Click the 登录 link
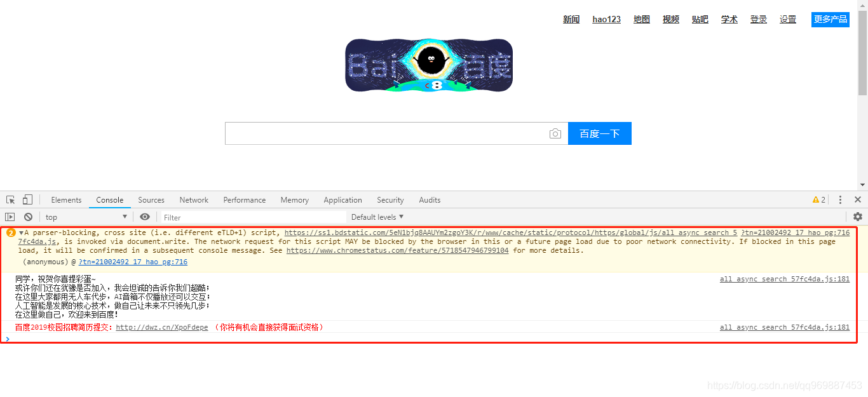The height and width of the screenshot is (397, 868). pos(759,20)
